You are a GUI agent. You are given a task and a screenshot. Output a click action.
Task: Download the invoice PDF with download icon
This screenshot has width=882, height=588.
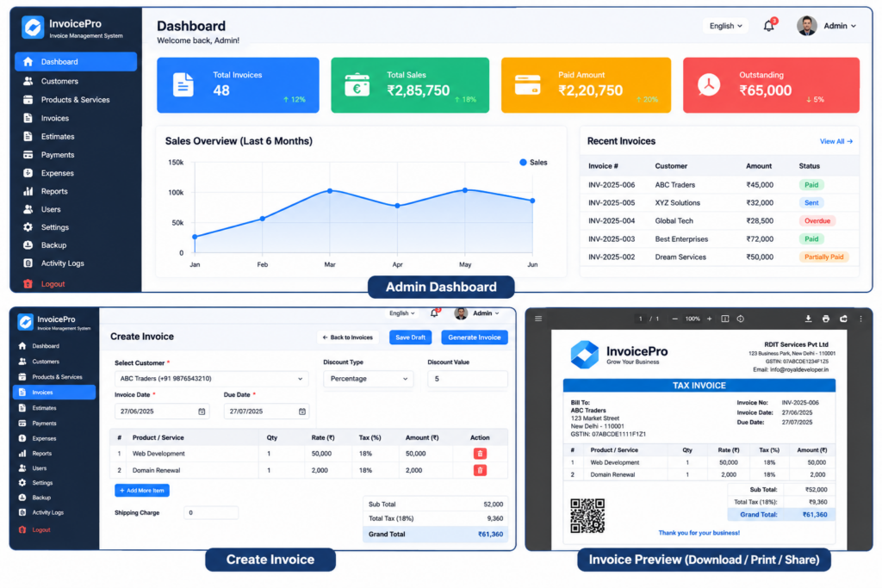[x=808, y=319]
